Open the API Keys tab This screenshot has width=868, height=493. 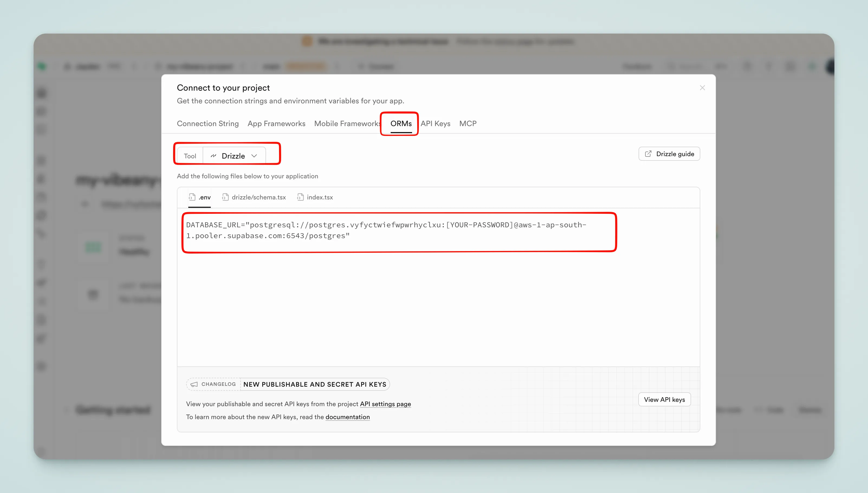(435, 124)
